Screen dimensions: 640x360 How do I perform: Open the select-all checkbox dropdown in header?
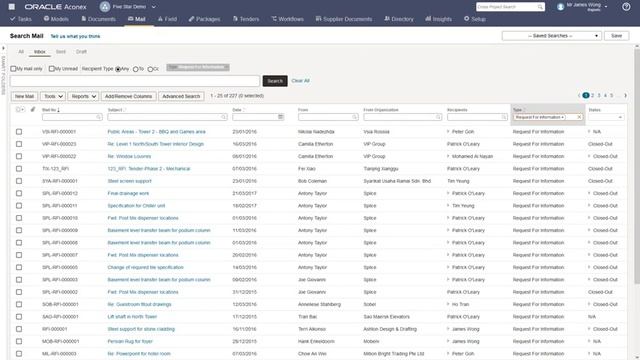tap(22, 109)
